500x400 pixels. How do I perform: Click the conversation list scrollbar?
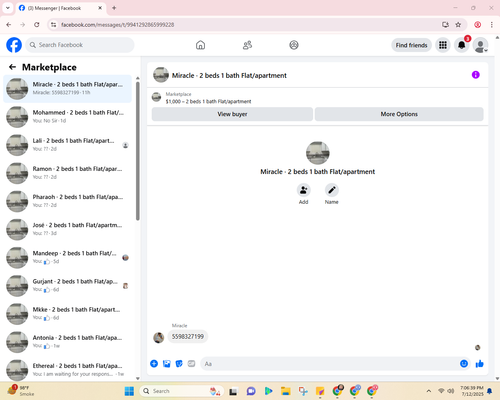click(x=138, y=150)
